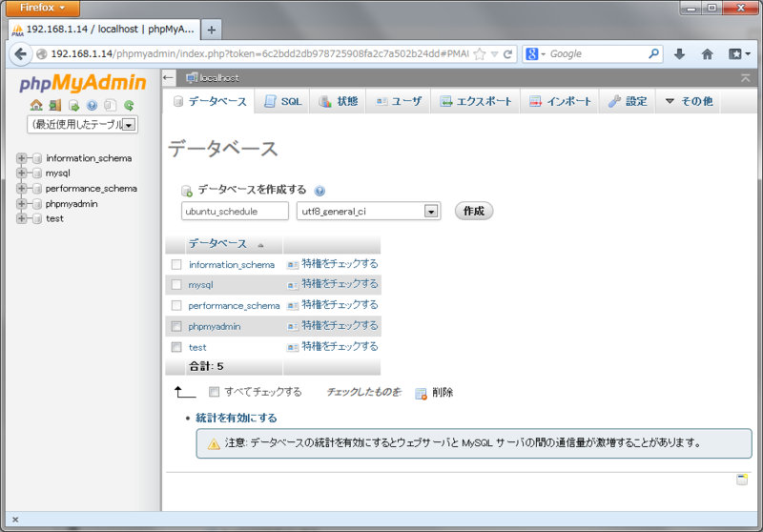
Task: Check the performance_schema database checkbox
Action: click(176, 305)
